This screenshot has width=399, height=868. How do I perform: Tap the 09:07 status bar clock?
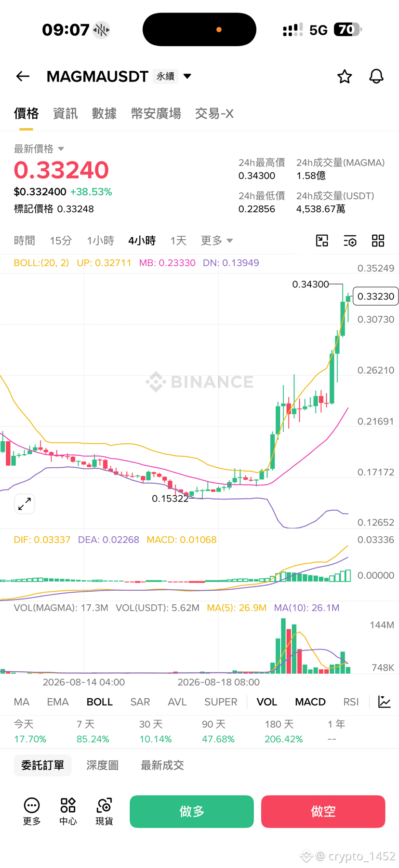pyautogui.click(x=66, y=30)
